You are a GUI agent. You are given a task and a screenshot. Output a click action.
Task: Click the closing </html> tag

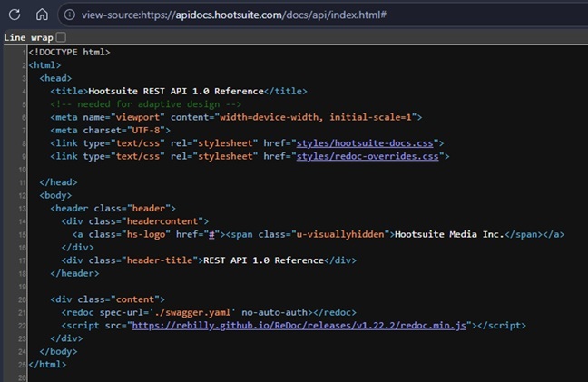(47, 365)
